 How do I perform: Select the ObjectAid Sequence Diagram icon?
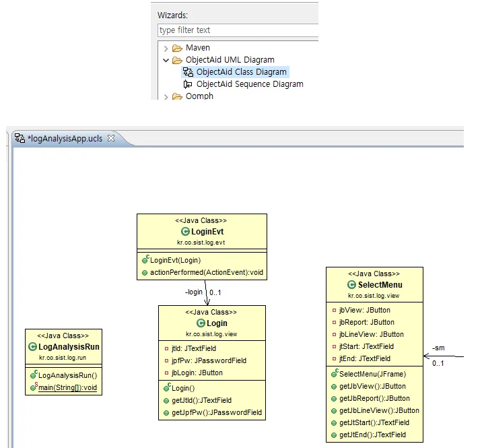[188, 84]
